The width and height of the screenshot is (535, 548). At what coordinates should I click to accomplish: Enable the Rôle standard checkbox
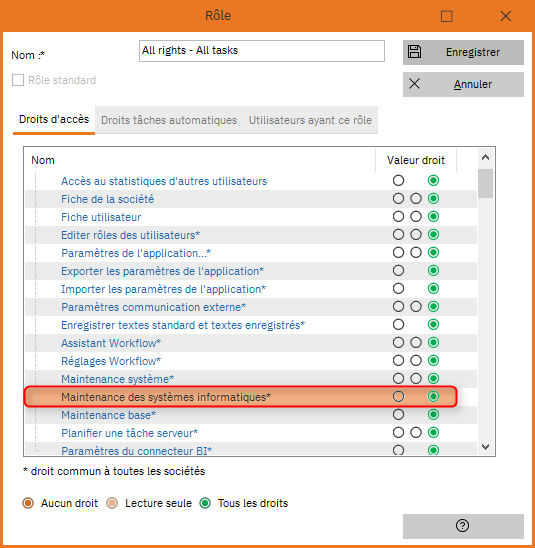18,80
